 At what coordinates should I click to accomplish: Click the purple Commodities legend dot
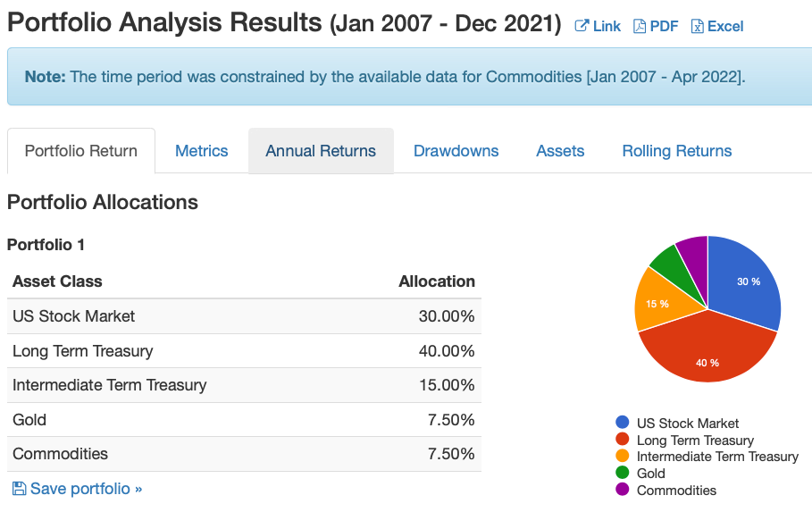(x=623, y=489)
